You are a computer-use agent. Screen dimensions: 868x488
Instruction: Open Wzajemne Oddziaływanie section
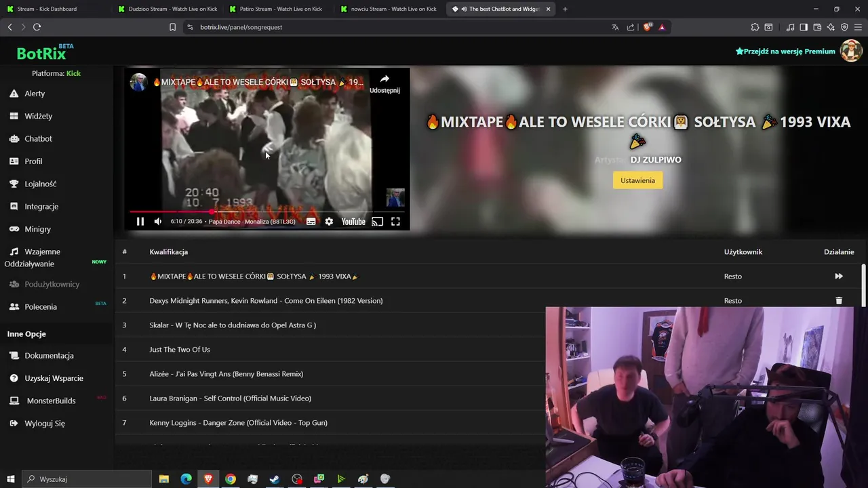[x=34, y=258]
